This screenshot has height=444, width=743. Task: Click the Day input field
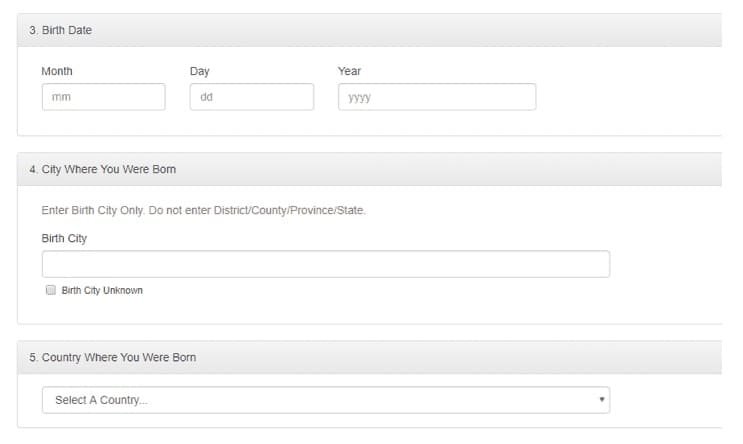pyautogui.click(x=251, y=97)
